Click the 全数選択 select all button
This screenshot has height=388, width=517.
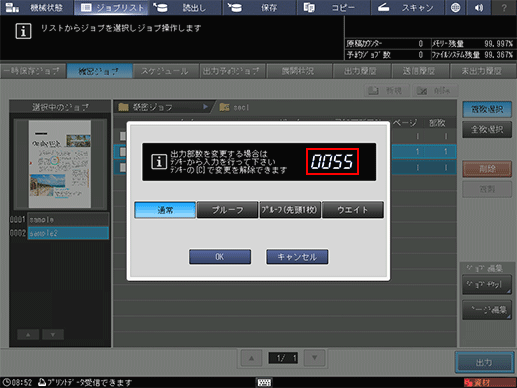click(487, 129)
